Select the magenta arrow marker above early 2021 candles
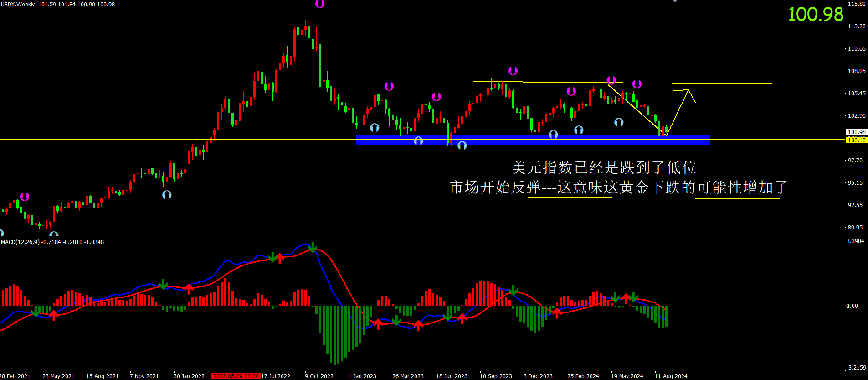Viewport: 868px width, 380px height. [25, 197]
